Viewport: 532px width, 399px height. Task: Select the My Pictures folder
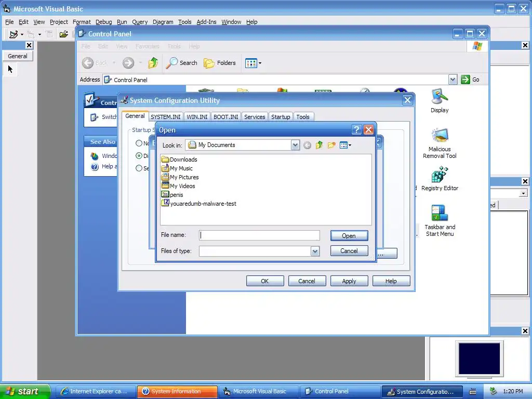pyautogui.click(x=180, y=177)
